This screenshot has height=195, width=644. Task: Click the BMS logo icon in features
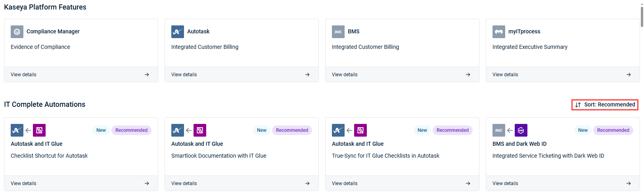pos(338,31)
